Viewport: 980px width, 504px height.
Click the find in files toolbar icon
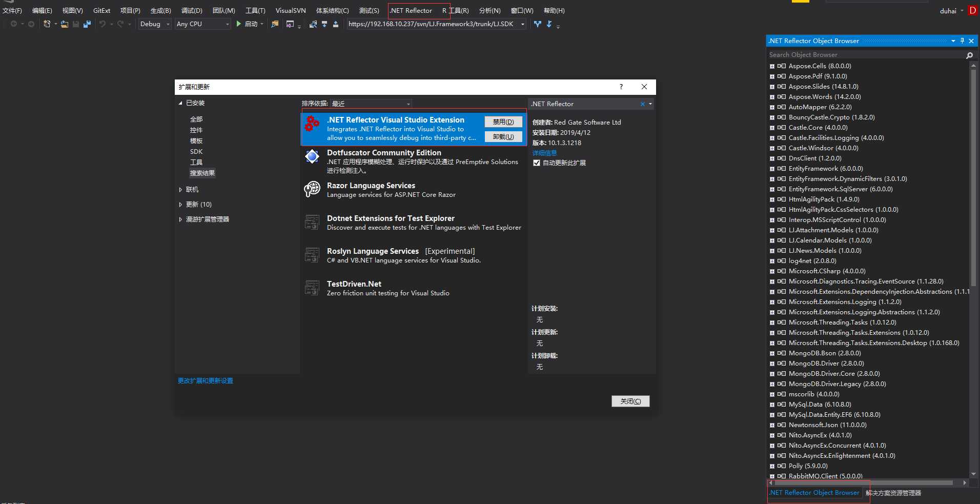(x=275, y=24)
